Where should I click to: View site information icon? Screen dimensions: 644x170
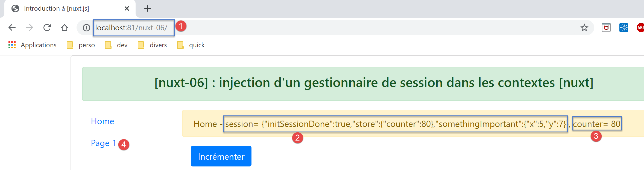[x=86, y=28]
